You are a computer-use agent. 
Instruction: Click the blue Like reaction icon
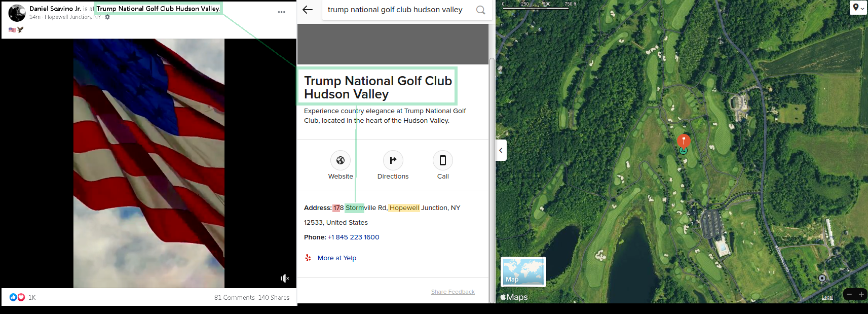pyautogui.click(x=13, y=297)
